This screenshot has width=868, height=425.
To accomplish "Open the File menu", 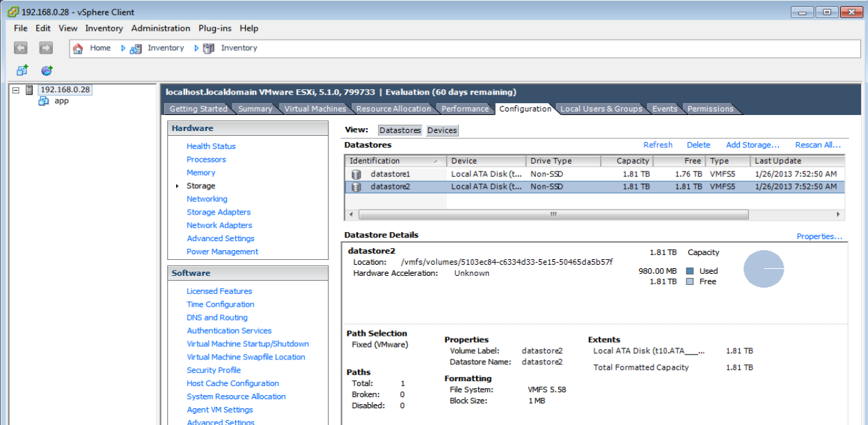I will [x=21, y=29].
